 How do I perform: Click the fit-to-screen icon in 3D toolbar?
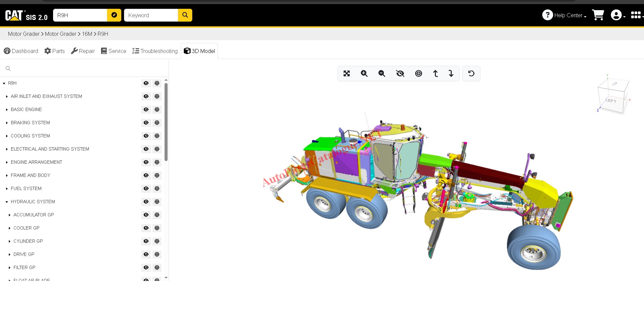347,74
